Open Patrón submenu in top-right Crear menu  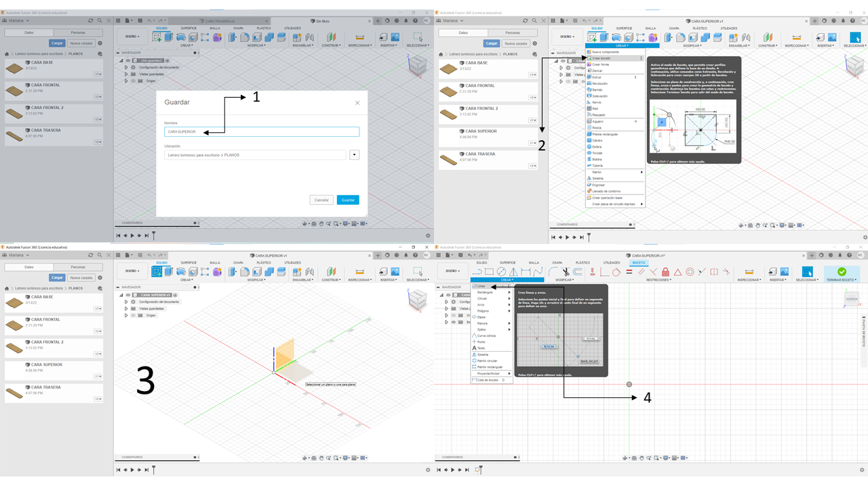click(x=614, y=172)
